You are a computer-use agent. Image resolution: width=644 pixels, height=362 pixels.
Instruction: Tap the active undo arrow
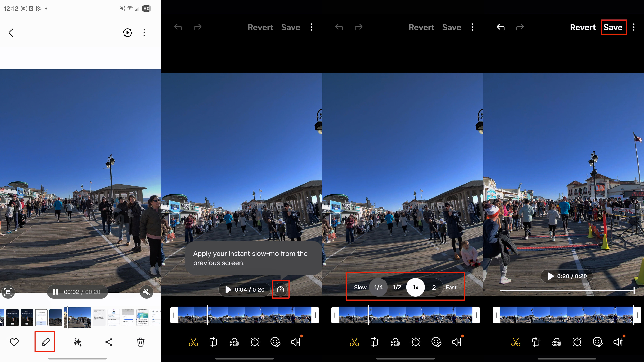click(x=500, y=27)
